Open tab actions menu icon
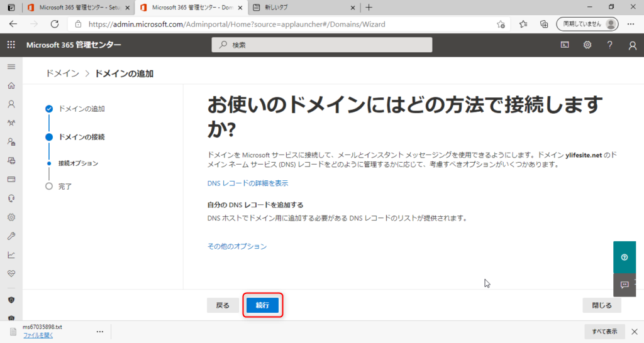644x343 pixels. (x=11, y=8)
